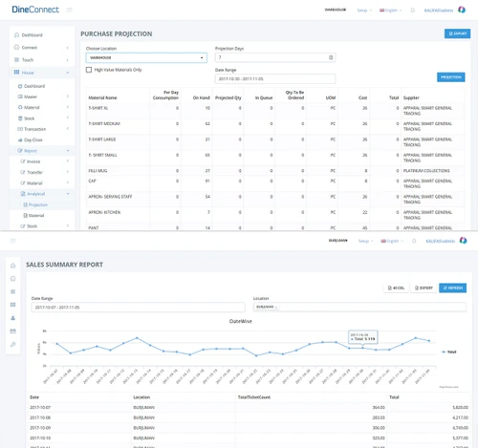Open the user avatar in Purchase Projection header
This screenshot has width=478, height=448.
(x=462, y=10)
